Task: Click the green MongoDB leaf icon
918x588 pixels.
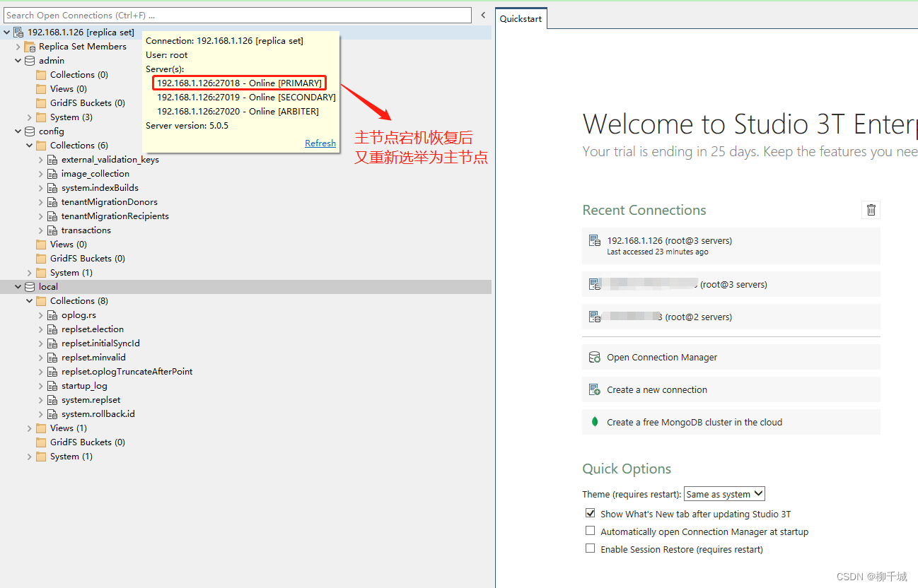Action: (x=595, y=422)
